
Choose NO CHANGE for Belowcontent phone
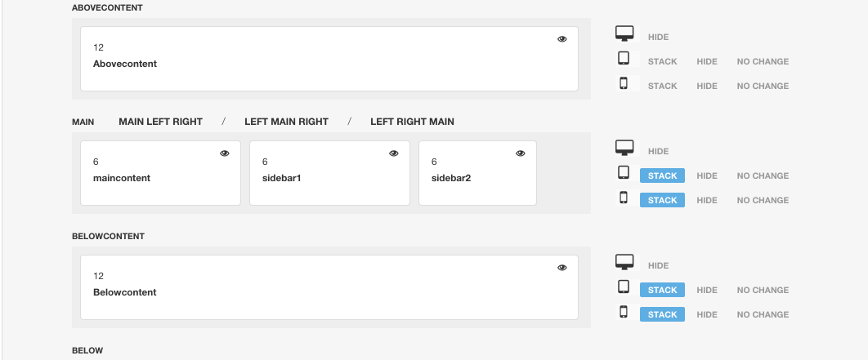pos(763,314)
